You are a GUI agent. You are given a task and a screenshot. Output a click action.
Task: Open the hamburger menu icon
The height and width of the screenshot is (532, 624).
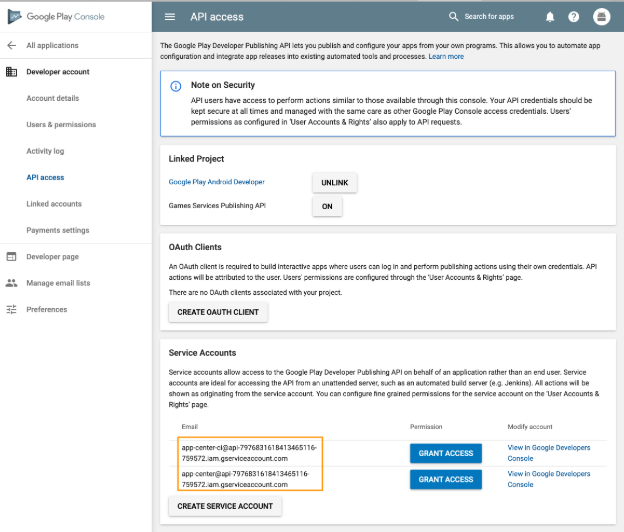click(170, 17)
